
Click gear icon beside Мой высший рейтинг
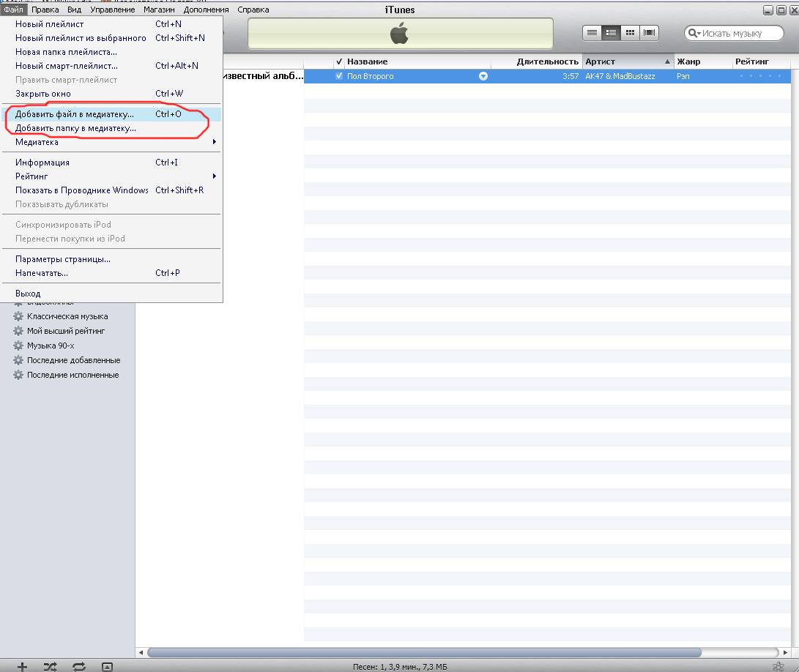click(18, 331)
